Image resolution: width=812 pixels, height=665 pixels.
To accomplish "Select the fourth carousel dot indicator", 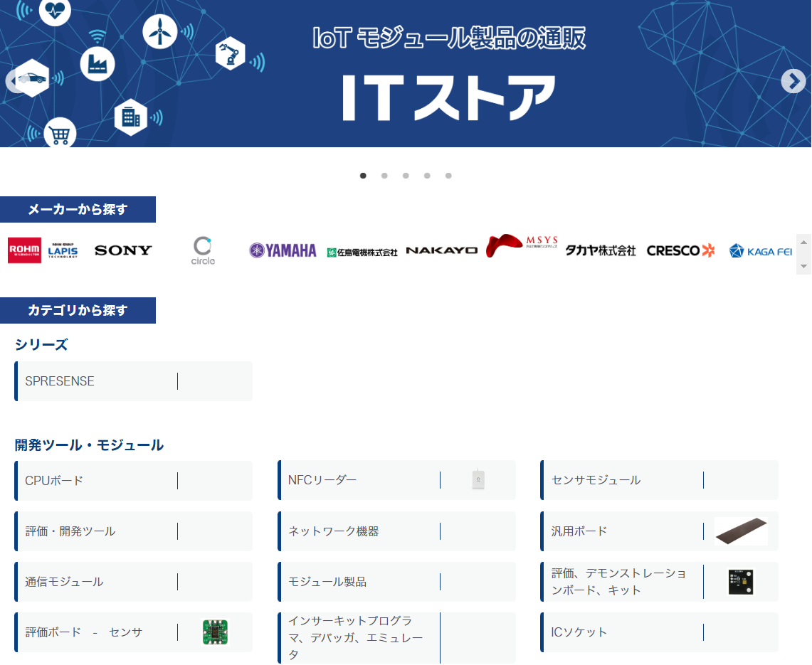I will pyautogui.click(x=427, y=176).
